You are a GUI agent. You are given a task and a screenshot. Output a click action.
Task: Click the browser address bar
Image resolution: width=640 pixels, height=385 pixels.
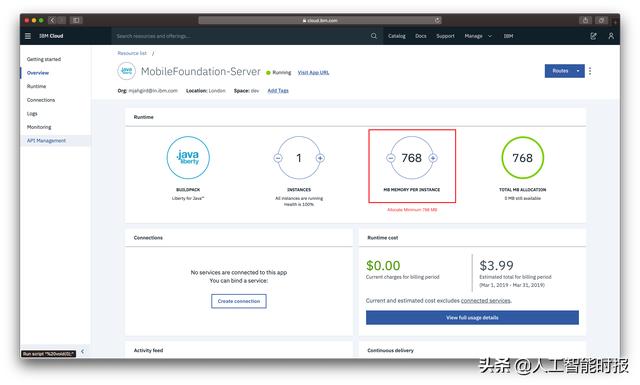click(x=320, y=20)
